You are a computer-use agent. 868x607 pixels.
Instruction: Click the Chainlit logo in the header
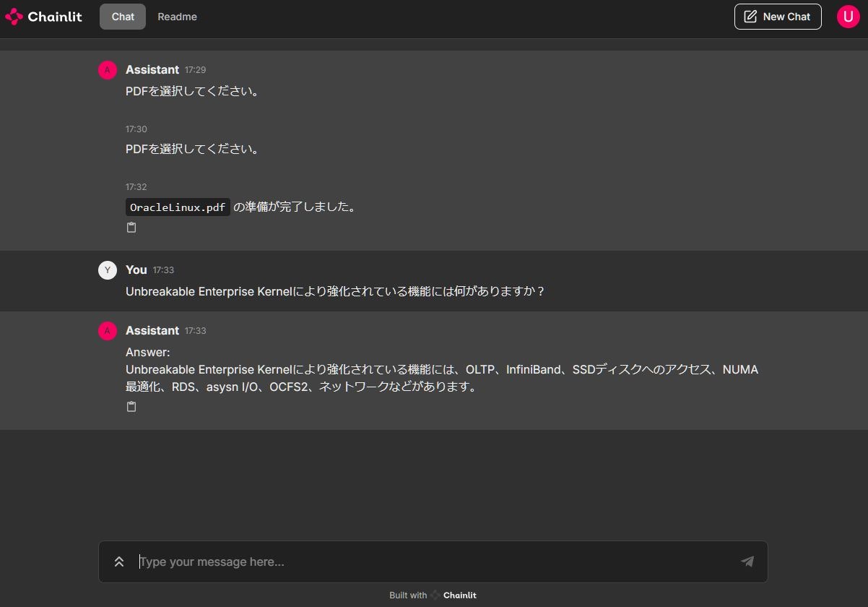43,16
